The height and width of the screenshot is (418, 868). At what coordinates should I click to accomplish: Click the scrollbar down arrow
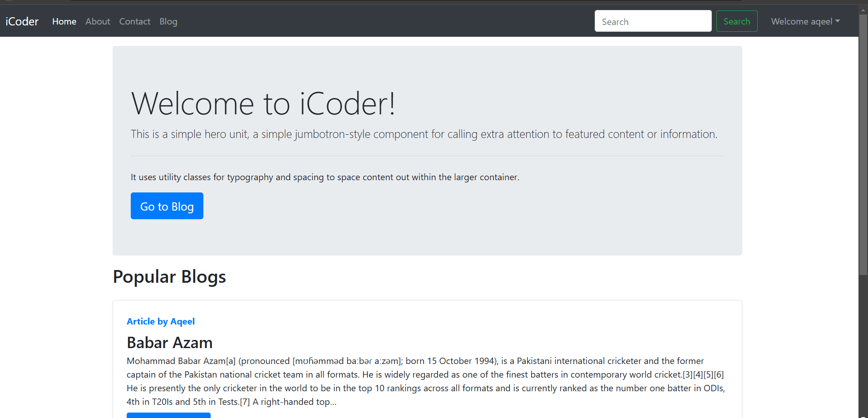[863, 415]
